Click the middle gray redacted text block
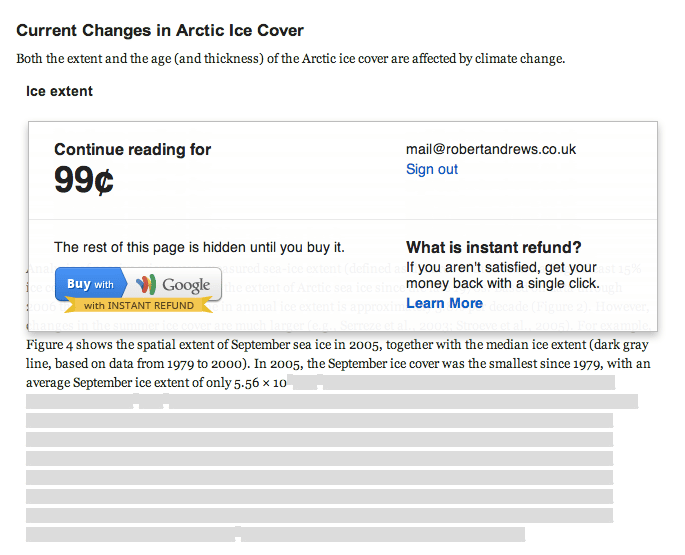 (x=319, y=458)
